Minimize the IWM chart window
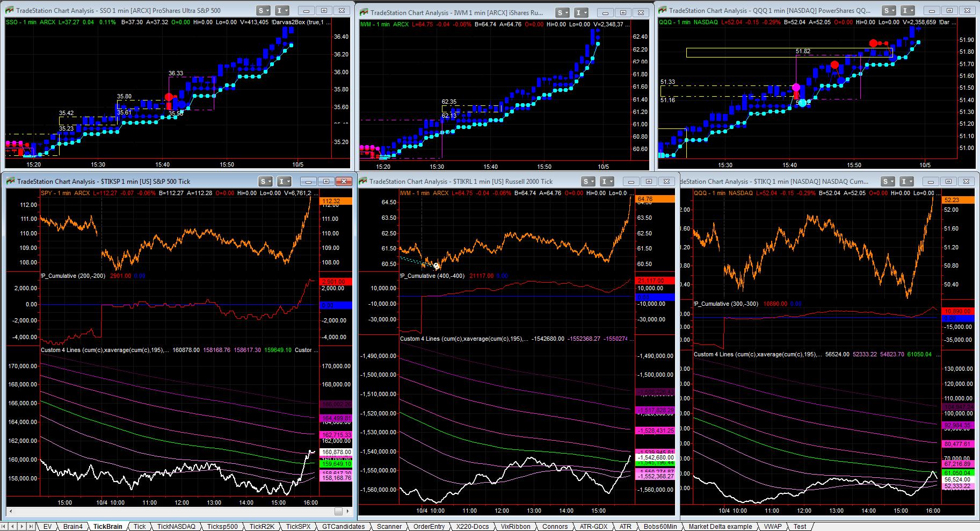980x531 pixels. coord(606,13)
